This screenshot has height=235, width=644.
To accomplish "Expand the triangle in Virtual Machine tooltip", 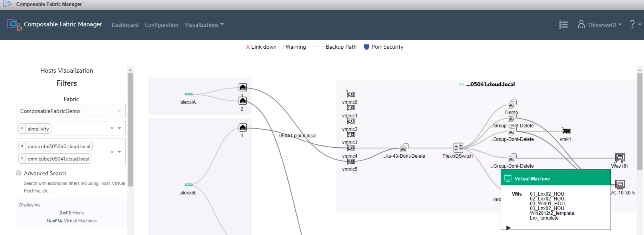I will click(508, 227).
